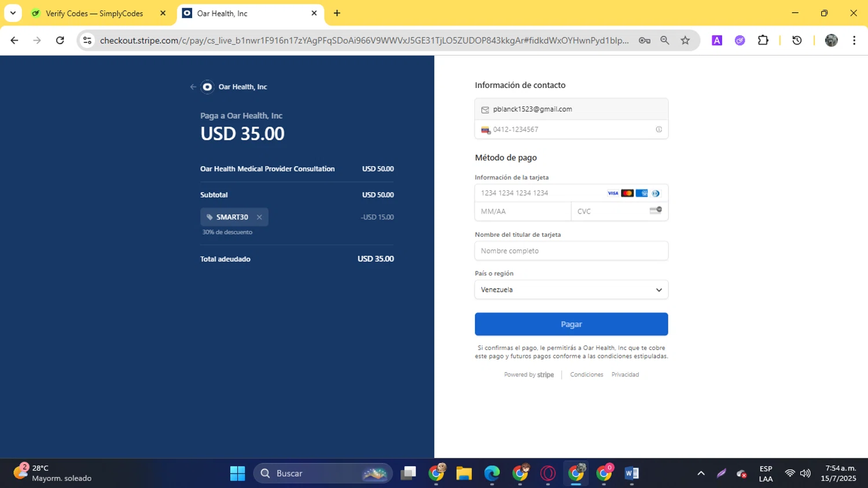Click the Mastercard logo
This screenshot has height=488, width=868.
pos(627,193)
